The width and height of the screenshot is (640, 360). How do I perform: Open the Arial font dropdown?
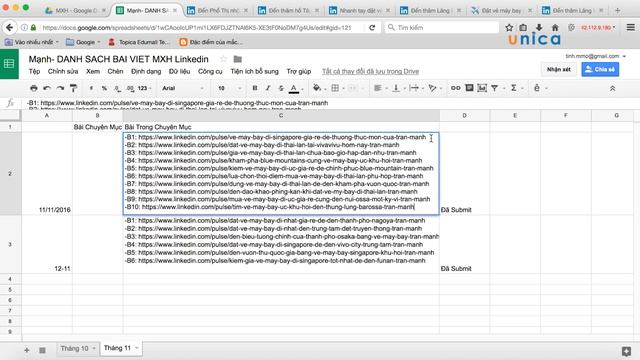point(182,88)
